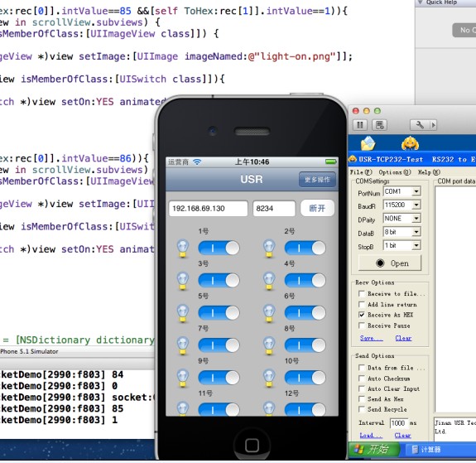476x463 pixels.
Task: Click the light bulb icon for light 1号
Action: (183, 248)
